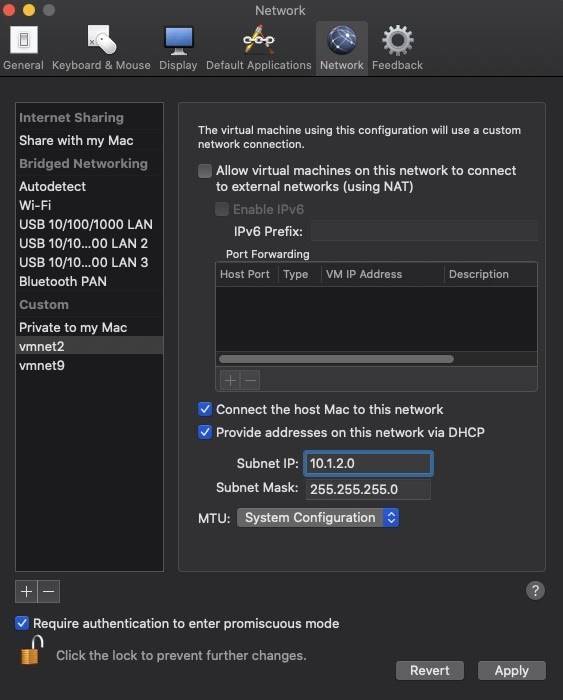The image size is (563, 700).
Task: Open the General preferences icon
Action: point(24,40)
